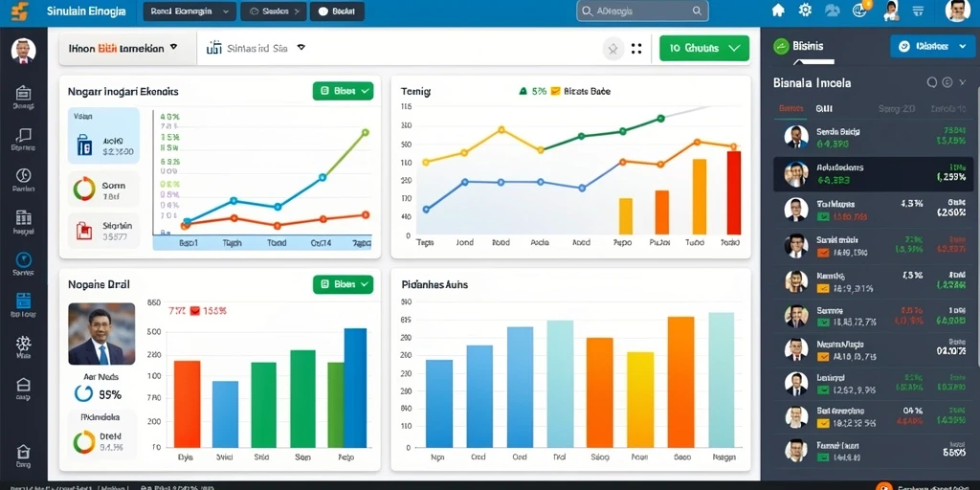Toggle the green Bisinis status indicator
The image size is (980, 490).
[780, 46]
